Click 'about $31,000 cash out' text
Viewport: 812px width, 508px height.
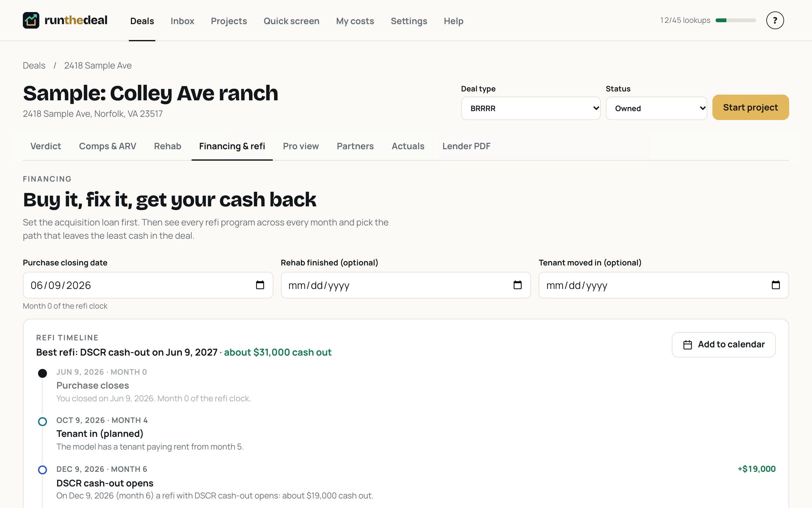[278, 352]
